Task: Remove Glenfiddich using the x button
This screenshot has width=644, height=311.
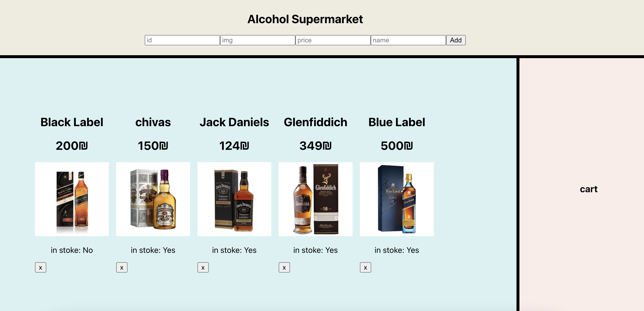Action: (x=284, y=267)
